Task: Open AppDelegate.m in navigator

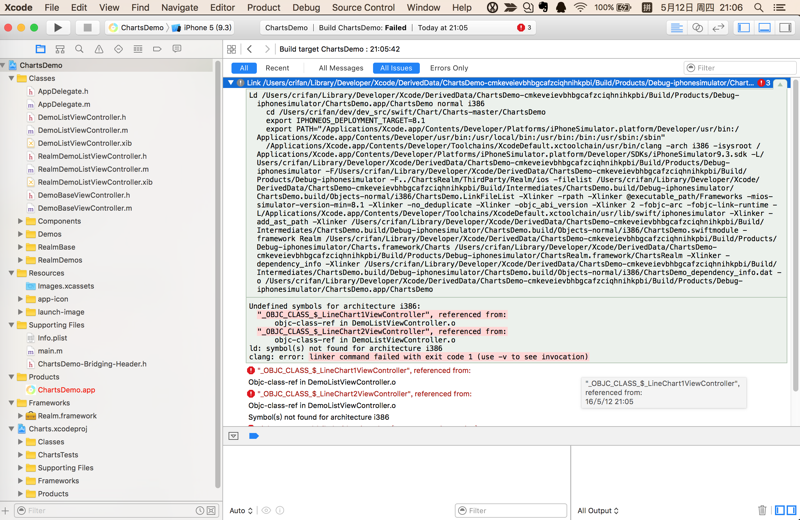Action: click(x=64, y=104)
